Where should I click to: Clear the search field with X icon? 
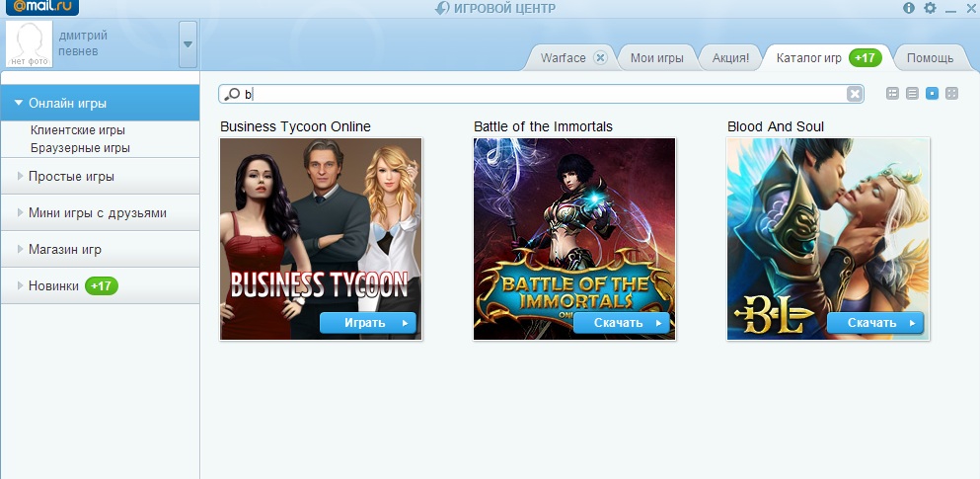[x=855, y=94]
